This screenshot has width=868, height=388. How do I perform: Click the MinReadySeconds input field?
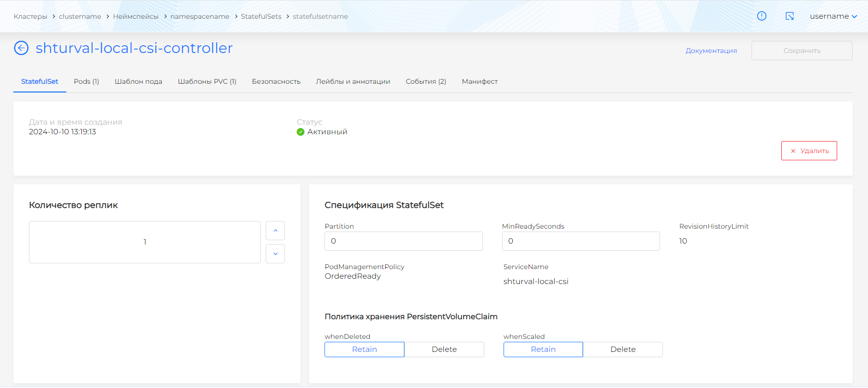coord(581,241)
